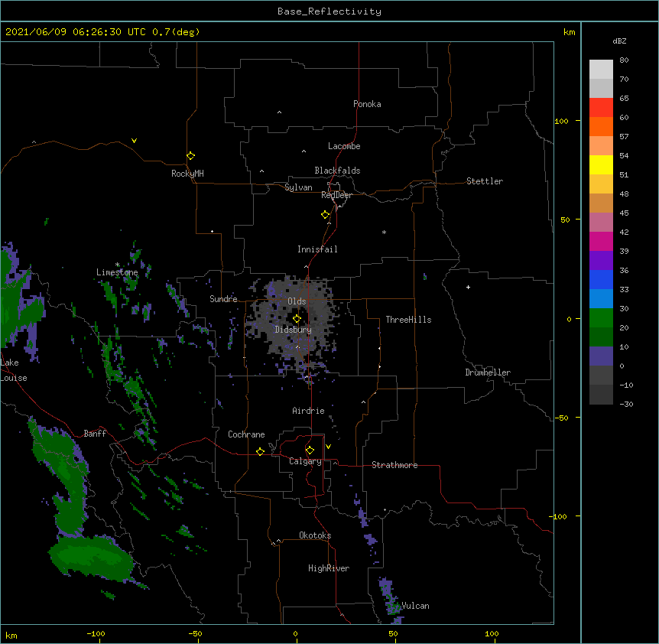Select the magenta 42 dBZ color swatch
The width and height of the screenshot is (659, 644).
click(x=601, y=241)
